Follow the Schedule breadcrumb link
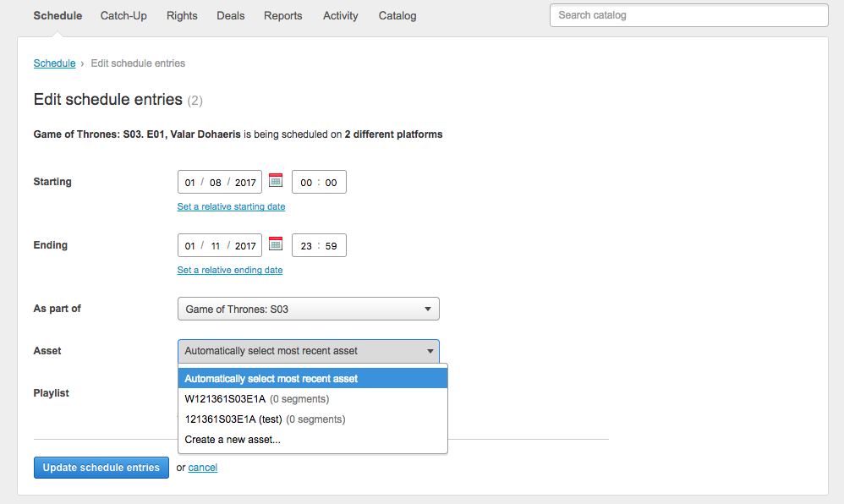This screenshot has height=504, width=844. pyautogui.click(x=54, y=63)
